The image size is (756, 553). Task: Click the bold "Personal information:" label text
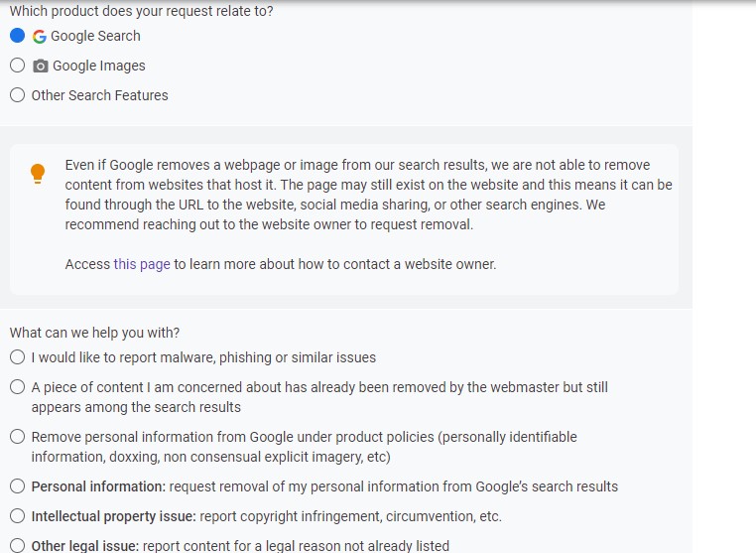coord(98,486)
